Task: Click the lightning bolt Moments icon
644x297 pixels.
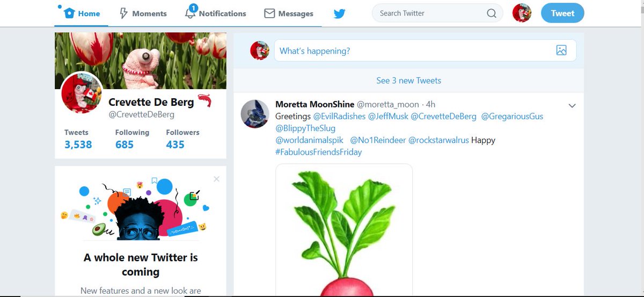Action: (123, 13)
